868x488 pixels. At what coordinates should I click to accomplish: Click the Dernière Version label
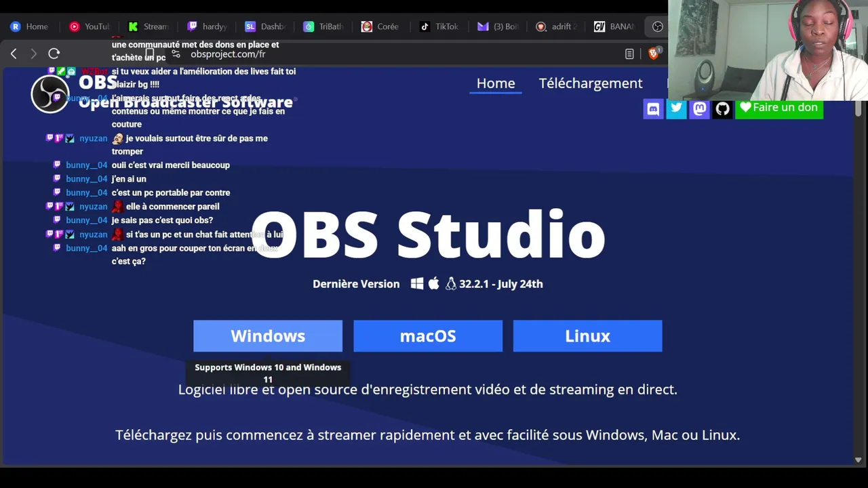[x=356, y=284]
